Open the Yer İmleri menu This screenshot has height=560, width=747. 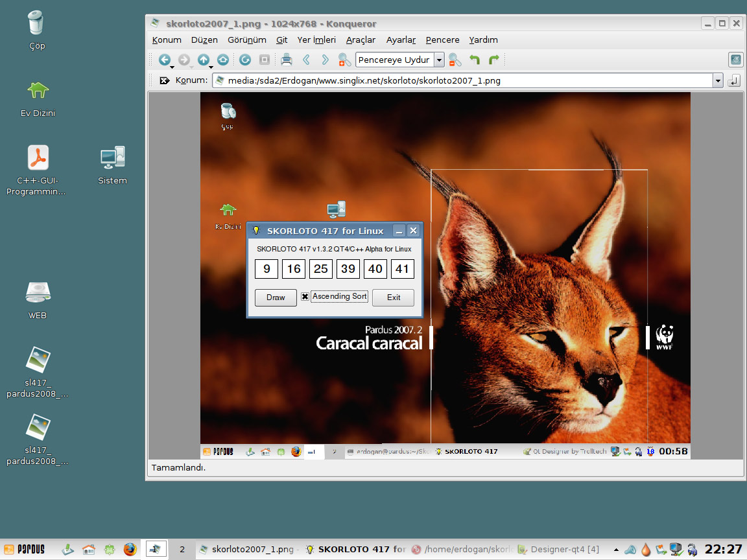point(316,40)
